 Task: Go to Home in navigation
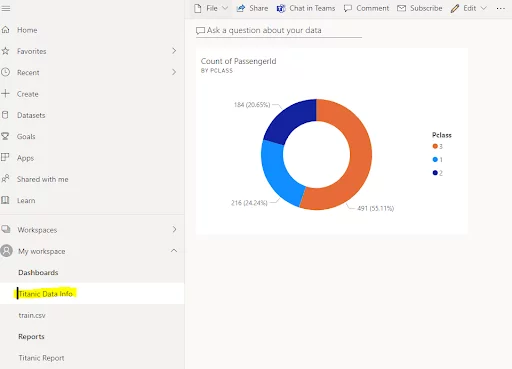[x=27, y=30]
